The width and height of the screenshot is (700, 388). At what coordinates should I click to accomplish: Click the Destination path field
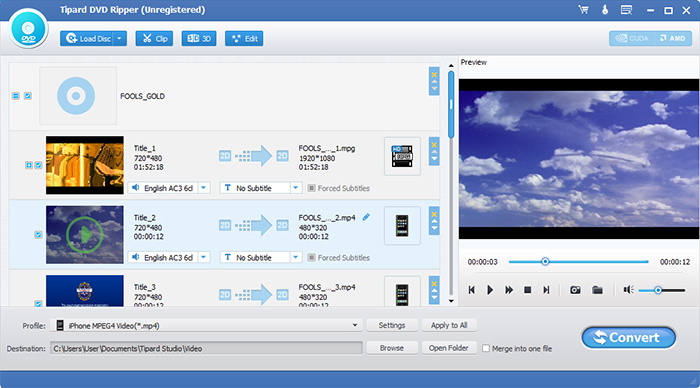point(206,349)
